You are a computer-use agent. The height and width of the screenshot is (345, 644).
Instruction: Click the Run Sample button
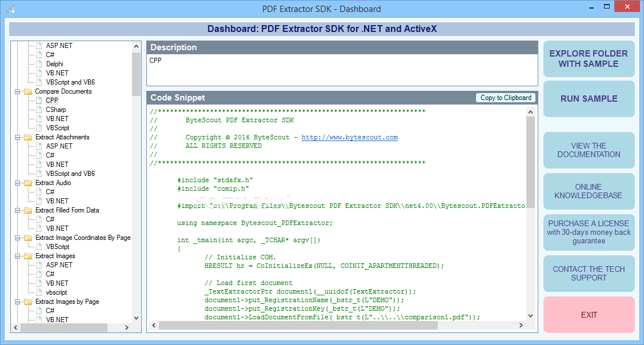tap(589, 99)
